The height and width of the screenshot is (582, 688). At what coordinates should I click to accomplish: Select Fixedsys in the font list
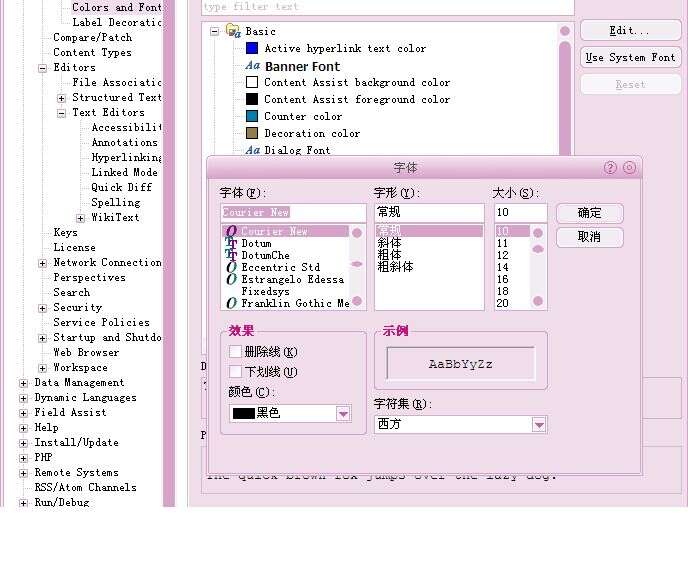click(265, 291)
